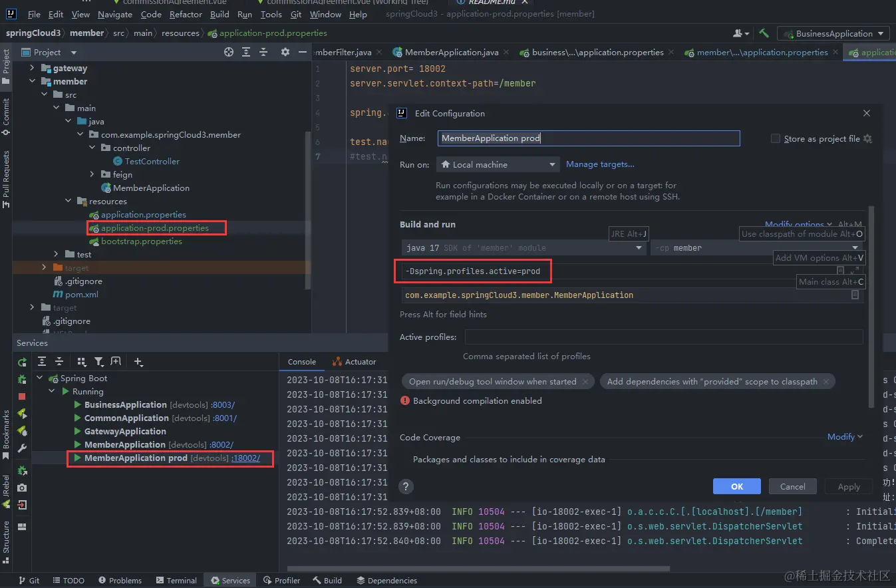Switch to the Actuator tab
896x588 pixels.
click(x=354, y=362)
